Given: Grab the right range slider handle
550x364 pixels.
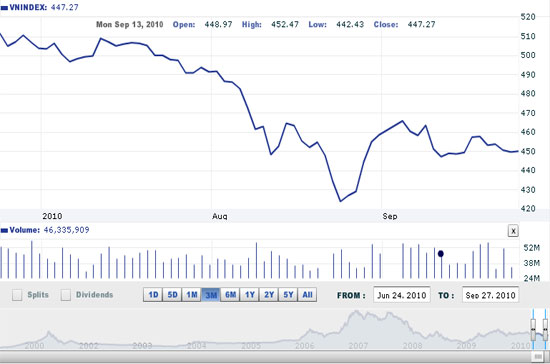Looking at the screenshot, I should click(x=545, y=330).
